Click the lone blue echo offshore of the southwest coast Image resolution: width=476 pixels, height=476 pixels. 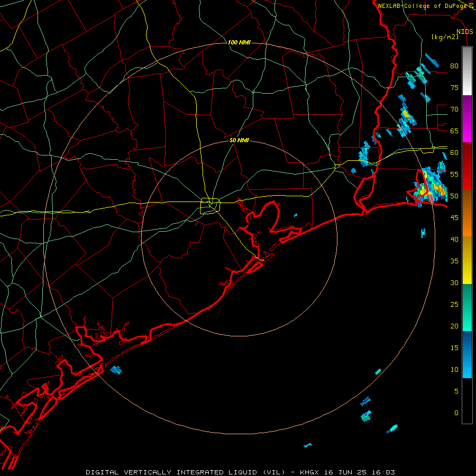point(116,370)
